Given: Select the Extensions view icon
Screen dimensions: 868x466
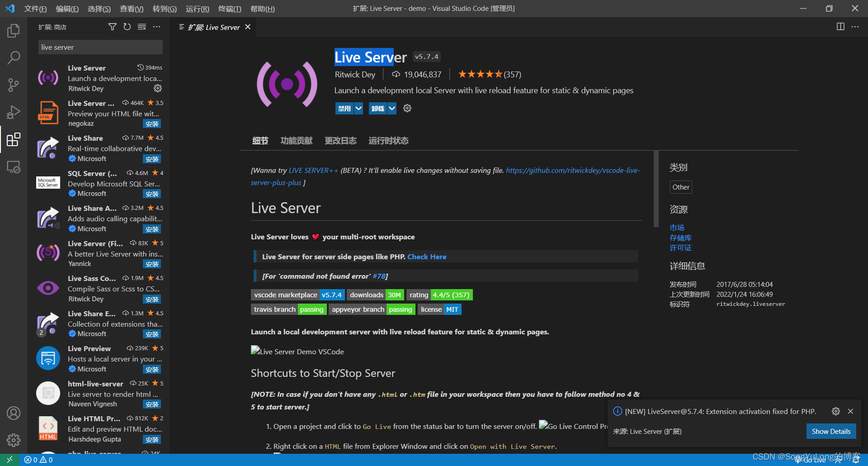Looking at the screenshot, I should pyautogui.click(x=14, y=139).
